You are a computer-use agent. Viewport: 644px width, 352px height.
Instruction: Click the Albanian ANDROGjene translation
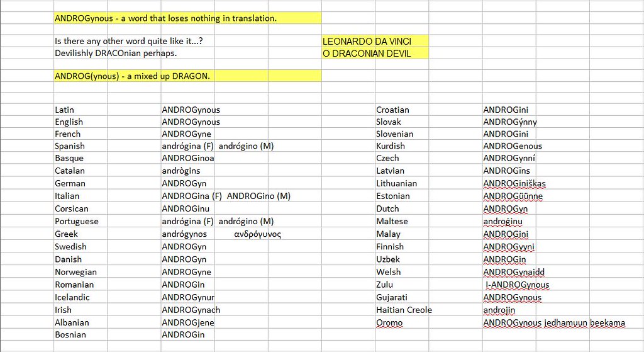pyautogui.click(x=188, y=322)
